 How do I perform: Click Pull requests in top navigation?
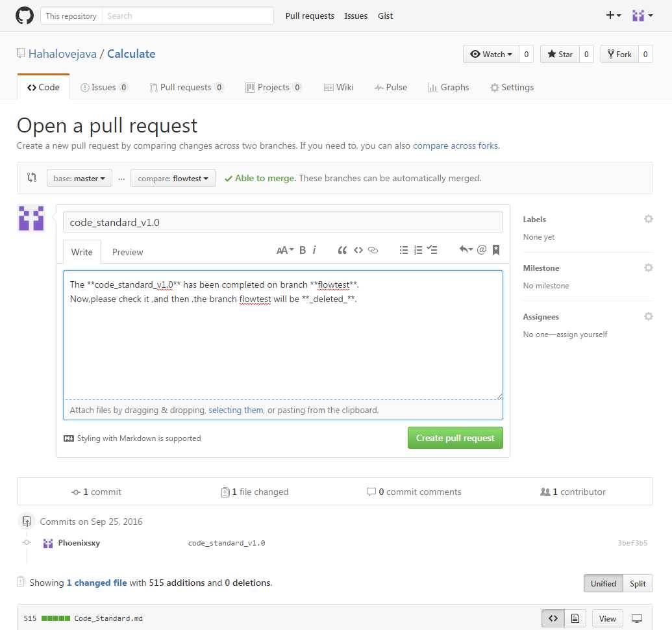pyautogui.click(x=310, y=16)
